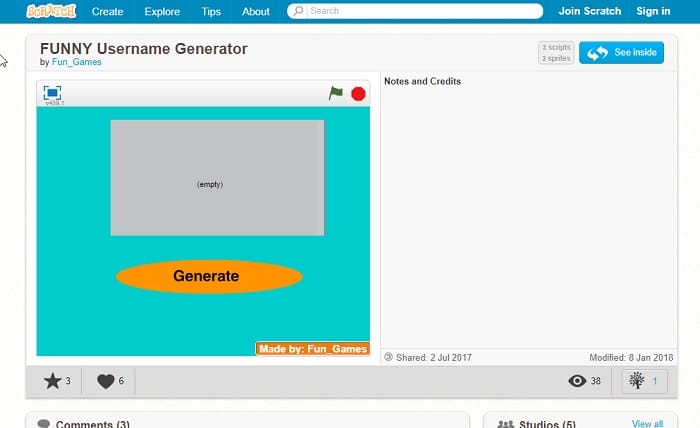Click the project title FUNNY Username Generator
The width and height of the screenshot is (700, 428).
click(x=144, y=49)
